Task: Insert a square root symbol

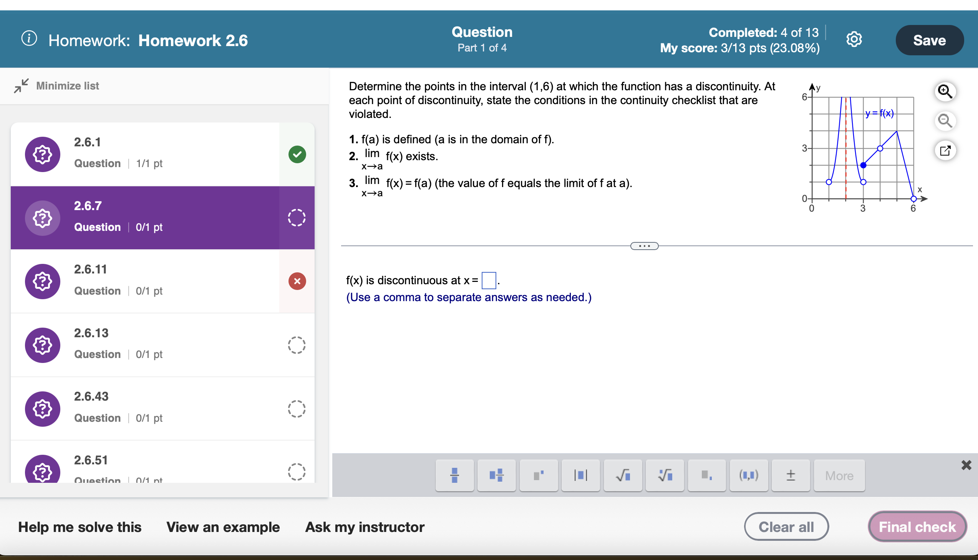Action: coord(622,476)
